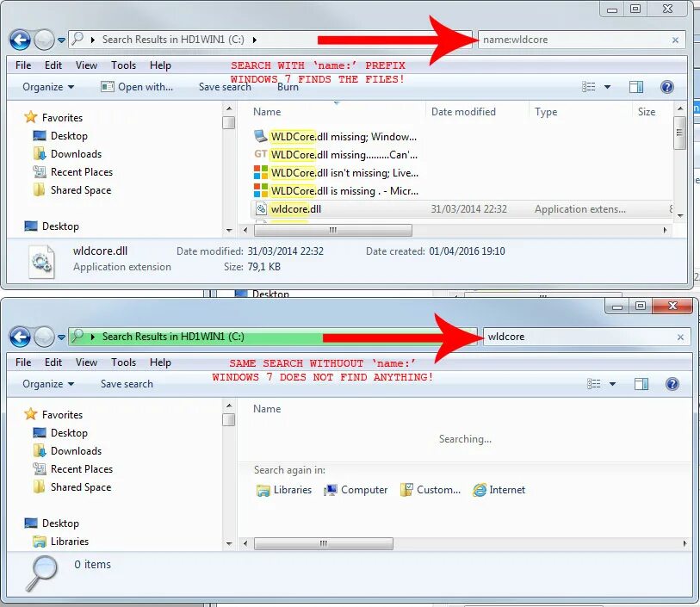Expand Organize dropdown in bottom window
The image size is (700, 607).
point(48,384)
